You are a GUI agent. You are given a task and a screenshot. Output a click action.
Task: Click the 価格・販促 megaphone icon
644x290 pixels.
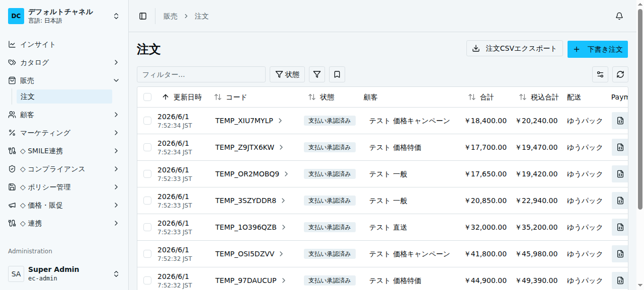[12, 205]
